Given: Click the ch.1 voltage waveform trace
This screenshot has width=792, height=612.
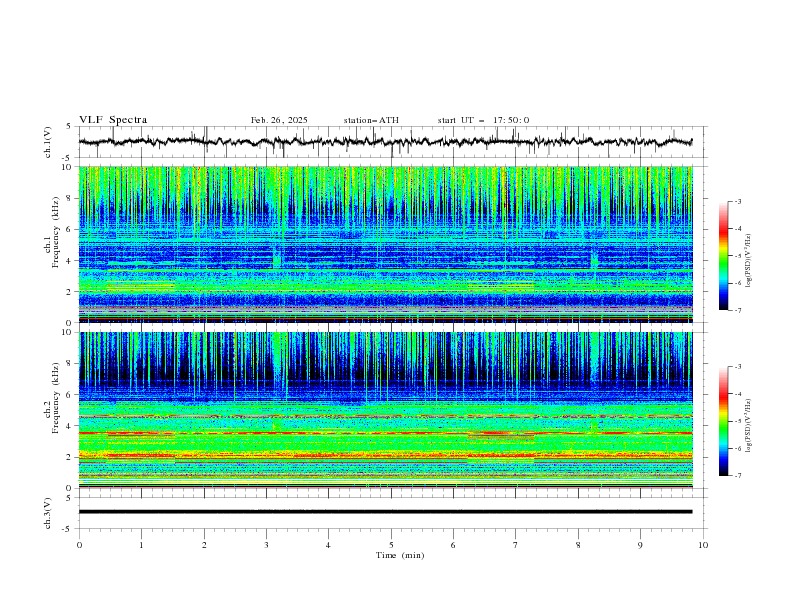Looking at the screenshot, I should (x=385, y=142).
